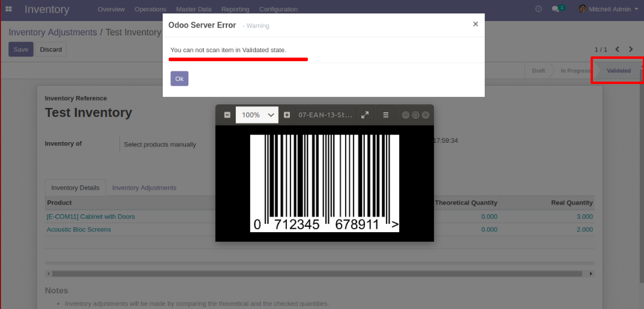Go to next record arrow
The width and height of the screenshot is (644, 309).
(631, 49)
